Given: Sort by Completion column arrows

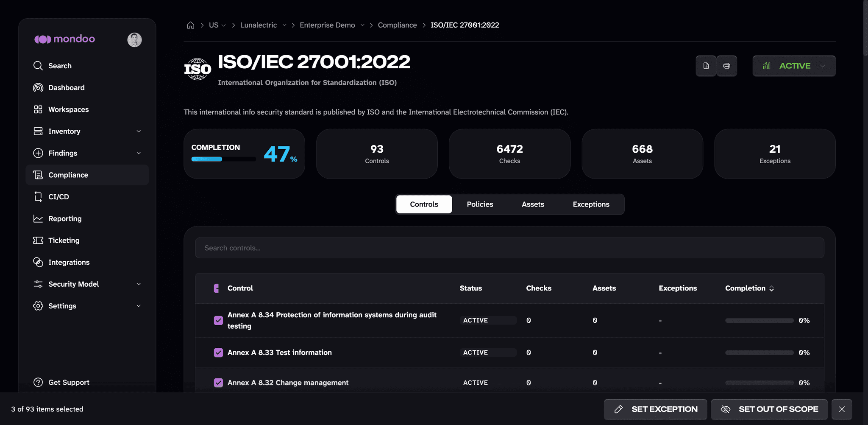Looking at the screenshot, I should (771, 288).
